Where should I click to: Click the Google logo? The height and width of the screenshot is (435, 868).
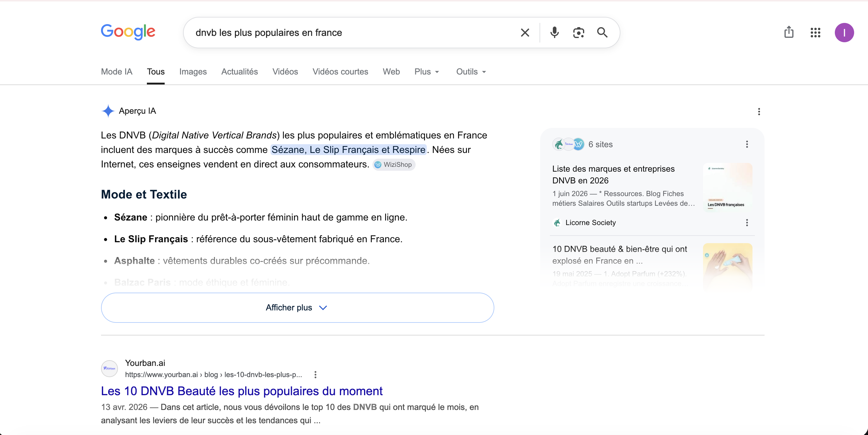(128, 32)
